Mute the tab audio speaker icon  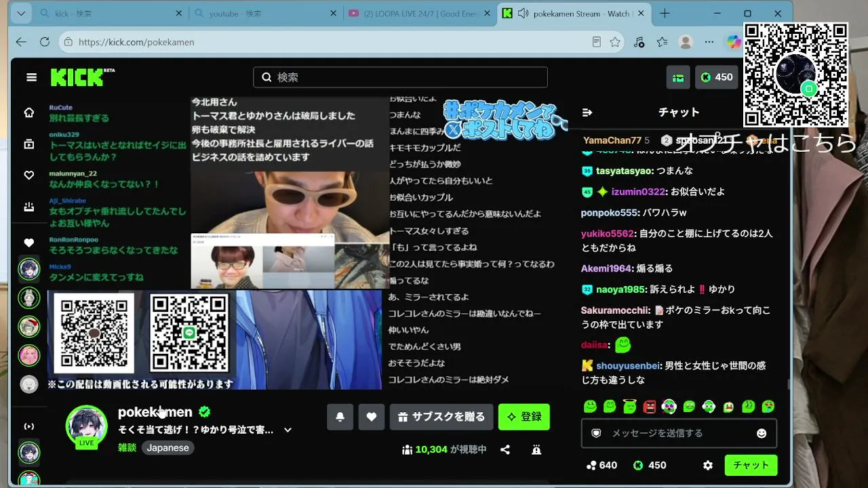tap(523, 14)
